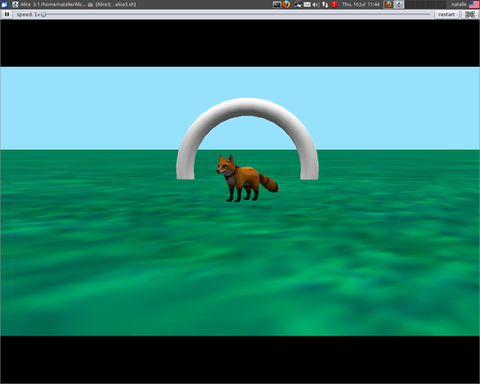The height and width of the screenshot is (384, 480).
Task: Toggle fullscreen view icon beside restart
Action: click(470, 14)
